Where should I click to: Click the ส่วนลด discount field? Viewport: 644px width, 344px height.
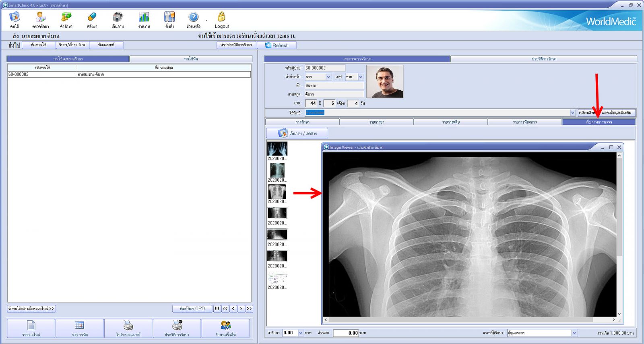click(346, 333)
